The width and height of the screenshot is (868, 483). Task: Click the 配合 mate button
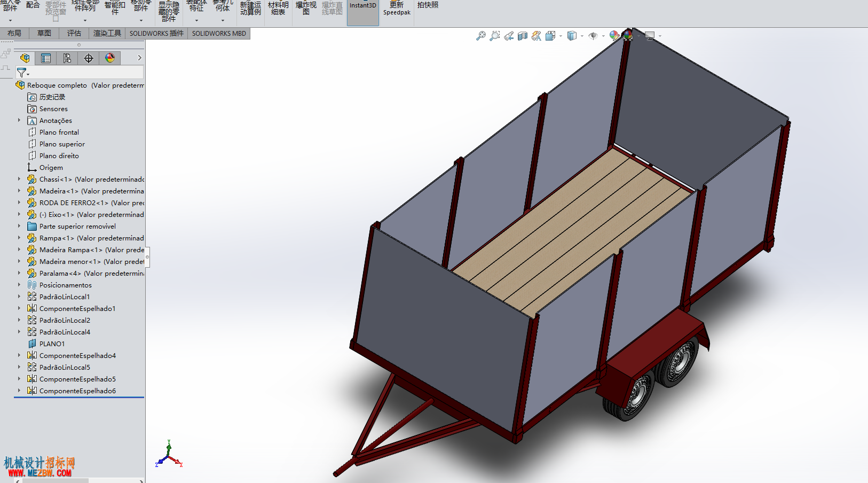click(33, 5)
